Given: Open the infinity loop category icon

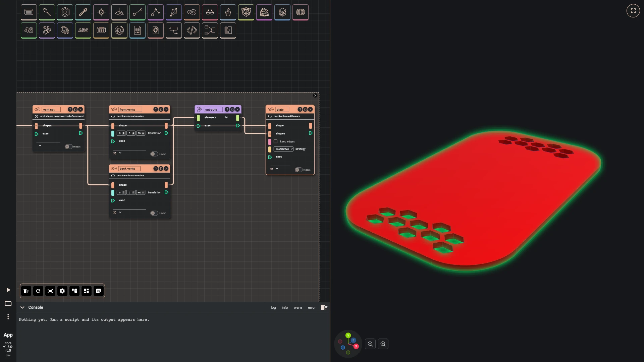Looking at the screenshot, I should [192, 12].
